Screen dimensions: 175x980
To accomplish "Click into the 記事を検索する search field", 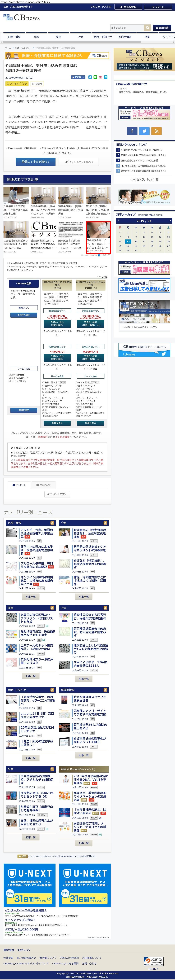I will tap(127, 28).
